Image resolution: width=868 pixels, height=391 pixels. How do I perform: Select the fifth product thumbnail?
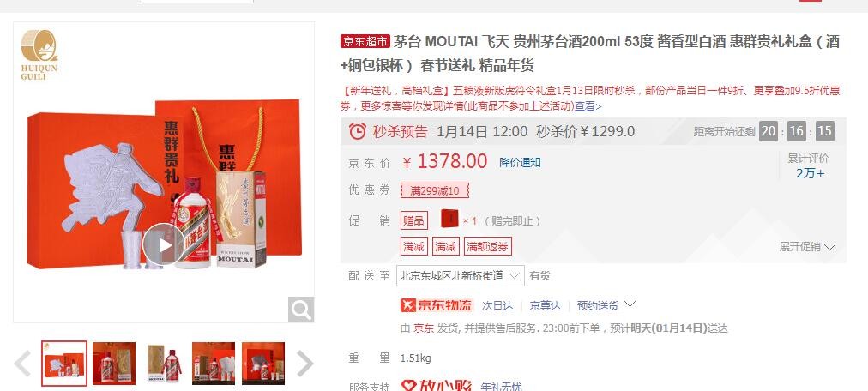[x=263, y=364]
